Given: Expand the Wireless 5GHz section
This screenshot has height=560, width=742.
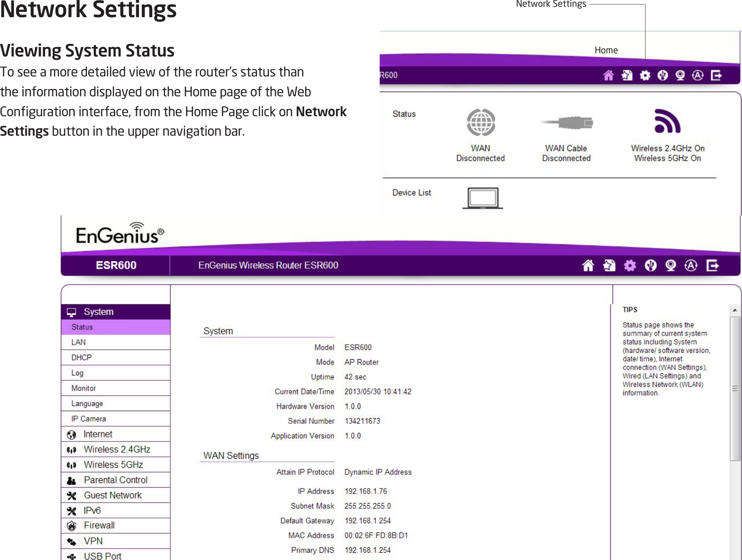Looking at the screenshot, I should (x=115, y=465).
